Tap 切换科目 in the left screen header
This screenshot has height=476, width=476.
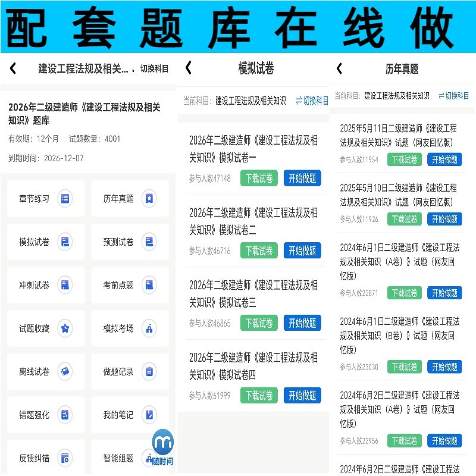[x=154, y=68]
